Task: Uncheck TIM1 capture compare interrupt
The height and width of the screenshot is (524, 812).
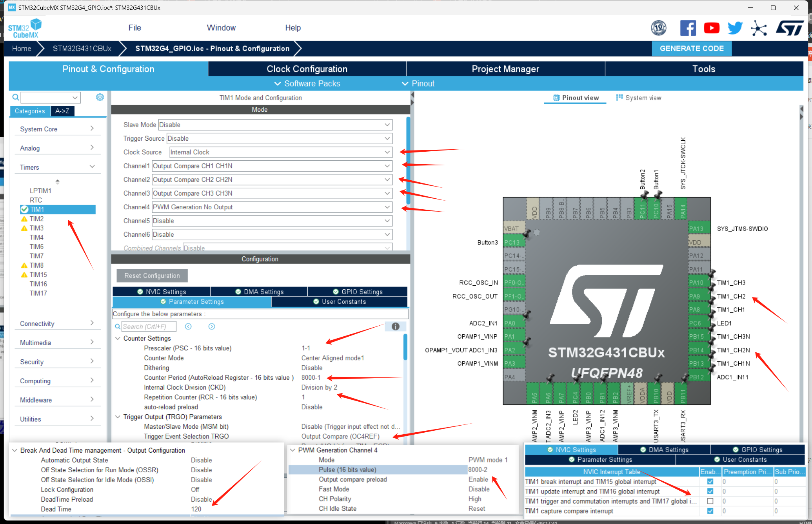Action: pyautogui.click(x=710, y=511)
